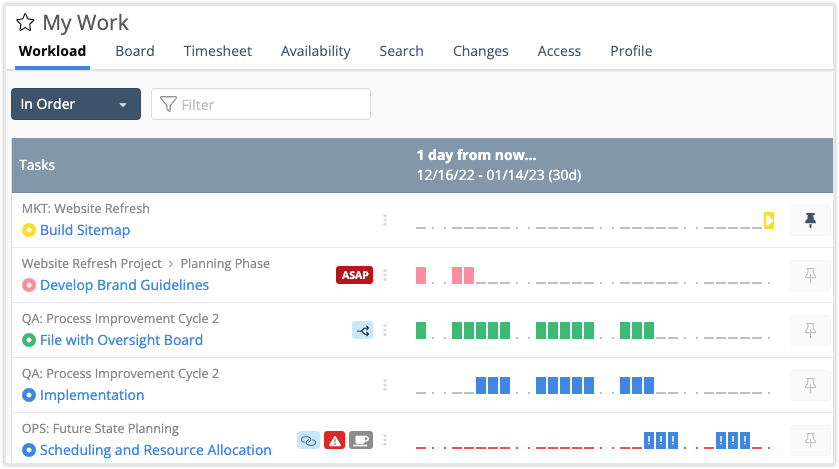Image resolution: width=839 pixels, height=469 pixels.
Task: Open the Availability tab
Action: (x=315, y=51)
